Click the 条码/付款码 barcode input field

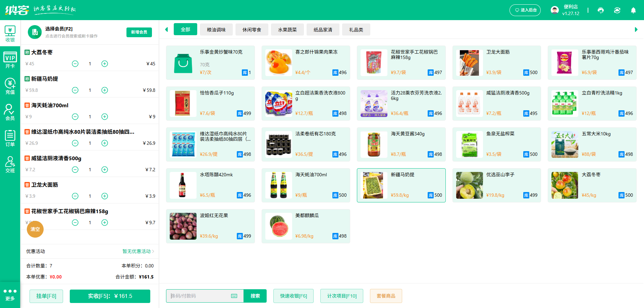201,296
